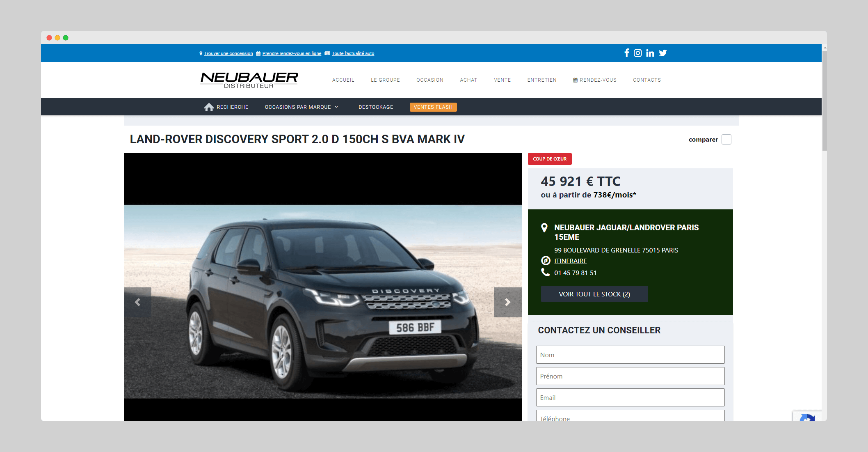Click the newspaper icon beside Toute l'actualité auto
This screenshot has height=452, width=868.
click(327, 53)
